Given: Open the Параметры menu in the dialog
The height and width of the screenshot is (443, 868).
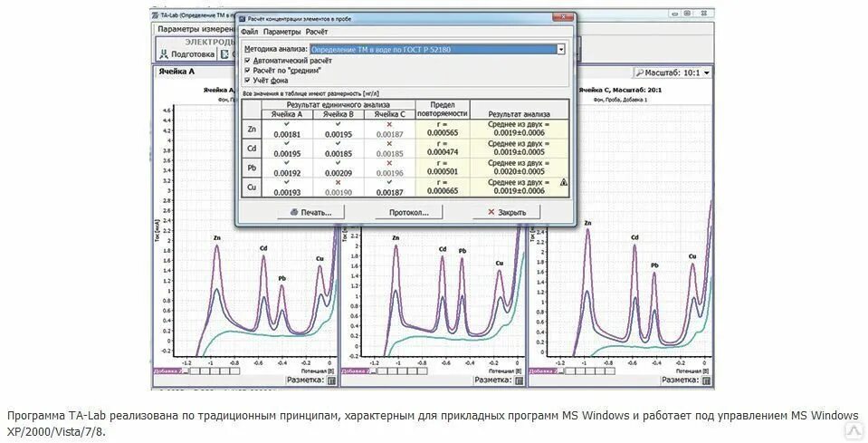Looking at the screenshot, I should (281, 32).
